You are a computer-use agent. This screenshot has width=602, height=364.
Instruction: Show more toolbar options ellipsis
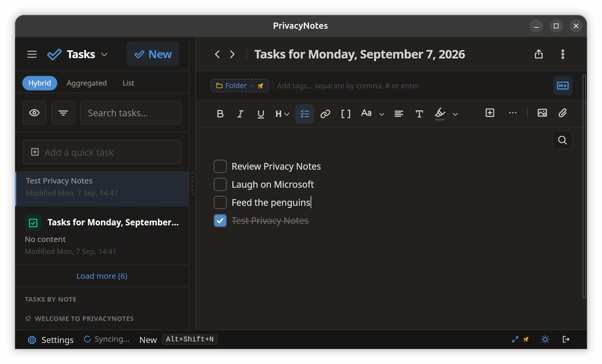tap(513, 113)
